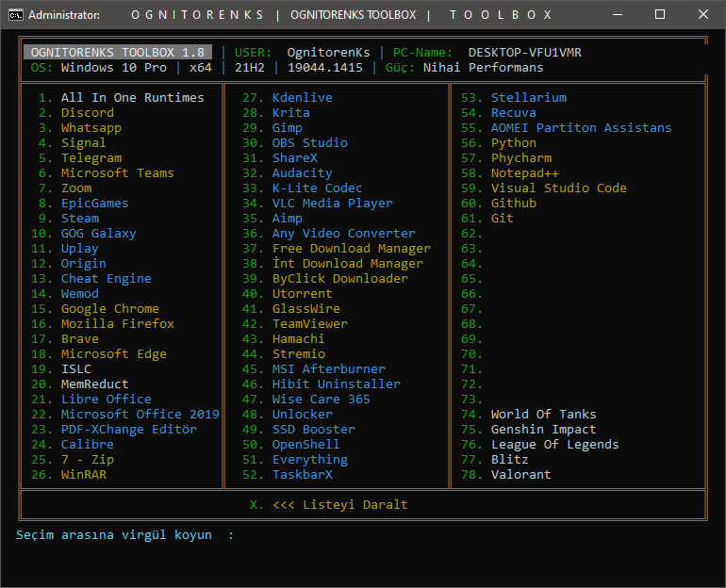Select '7 - Zip' entry

click(88, 460)
